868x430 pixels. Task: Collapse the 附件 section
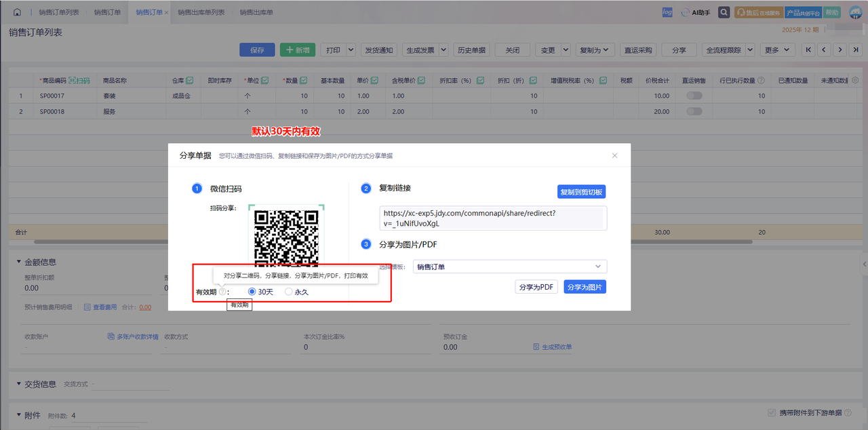tap(18, 415)
